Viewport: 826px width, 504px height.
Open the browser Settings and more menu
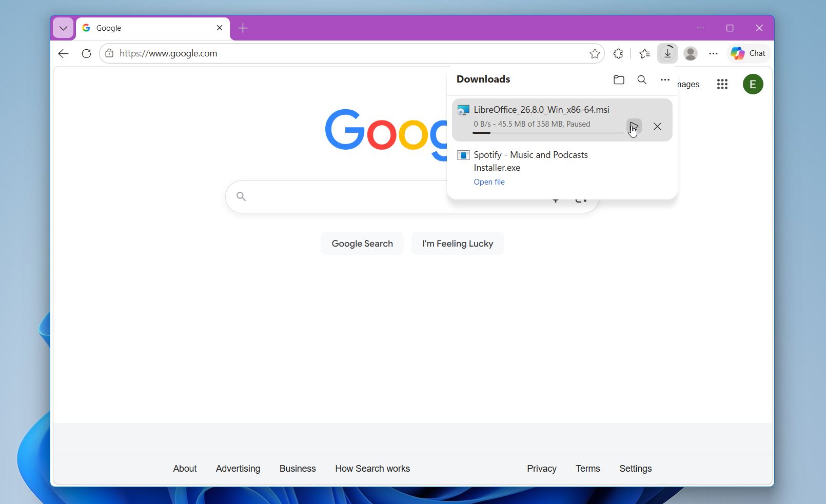click(713, 53)
